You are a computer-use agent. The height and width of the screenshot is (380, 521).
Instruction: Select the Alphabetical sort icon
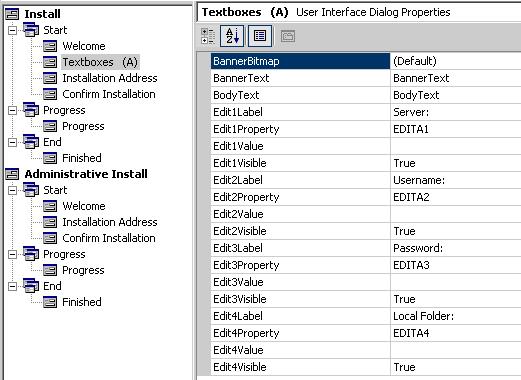coord(232,36)
